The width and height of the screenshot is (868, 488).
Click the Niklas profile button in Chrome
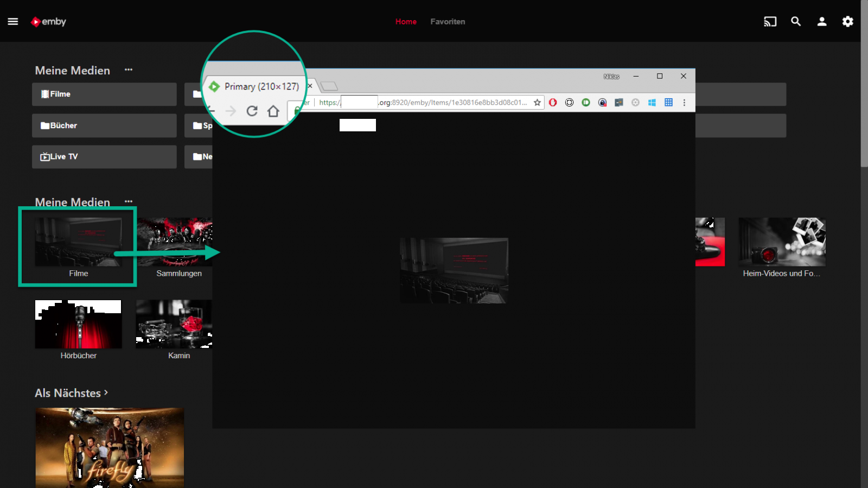pos(611,77)
